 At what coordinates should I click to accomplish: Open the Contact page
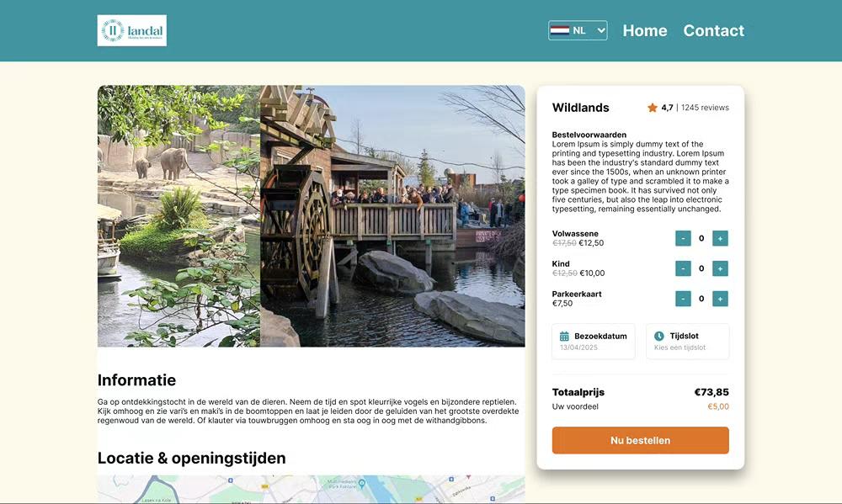point(714,30)
